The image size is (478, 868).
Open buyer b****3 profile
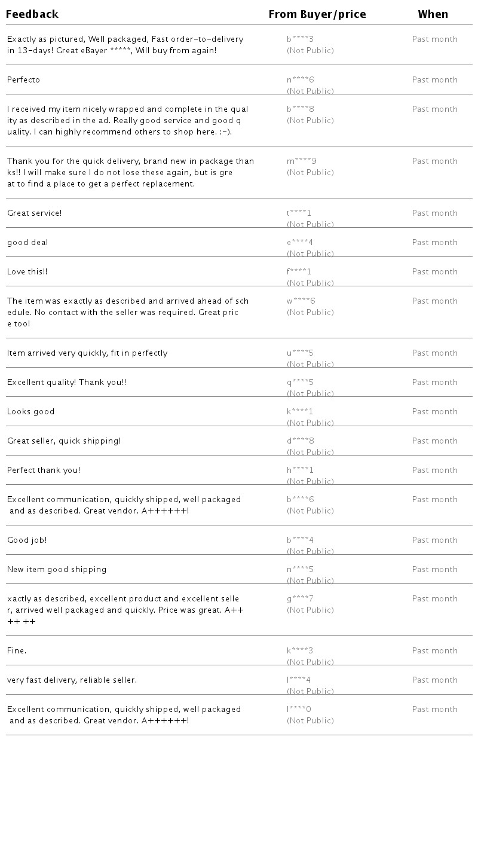[300, 39]
